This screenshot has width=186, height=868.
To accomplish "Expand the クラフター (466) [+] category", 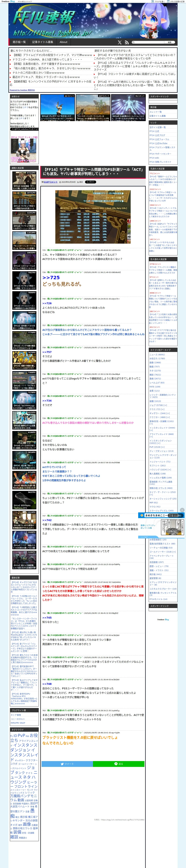I will pyautogui.click(x=160, y=417).
